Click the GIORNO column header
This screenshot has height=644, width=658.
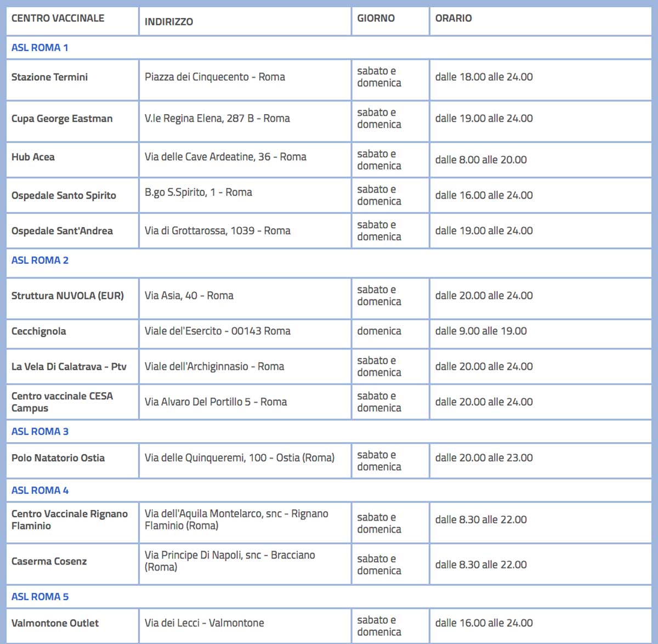coord(376,18)
